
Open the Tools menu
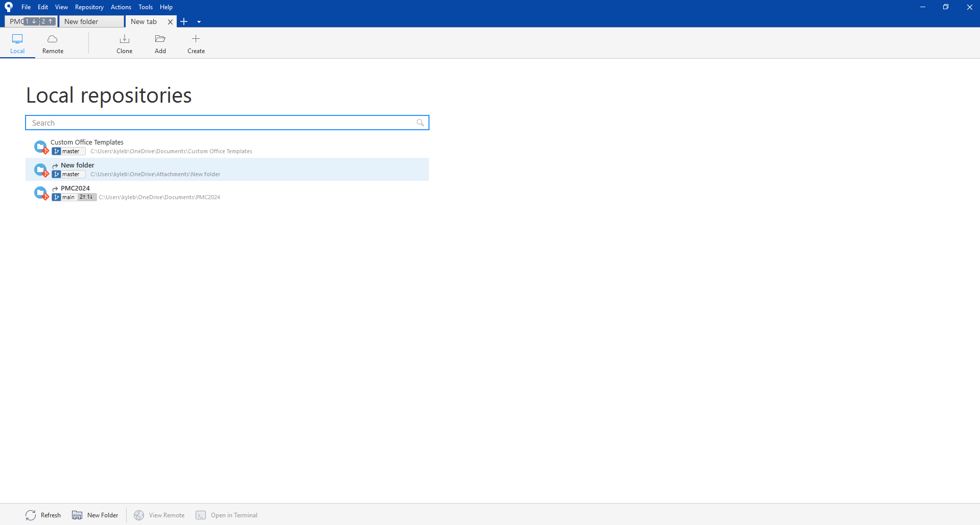[146, 7]
